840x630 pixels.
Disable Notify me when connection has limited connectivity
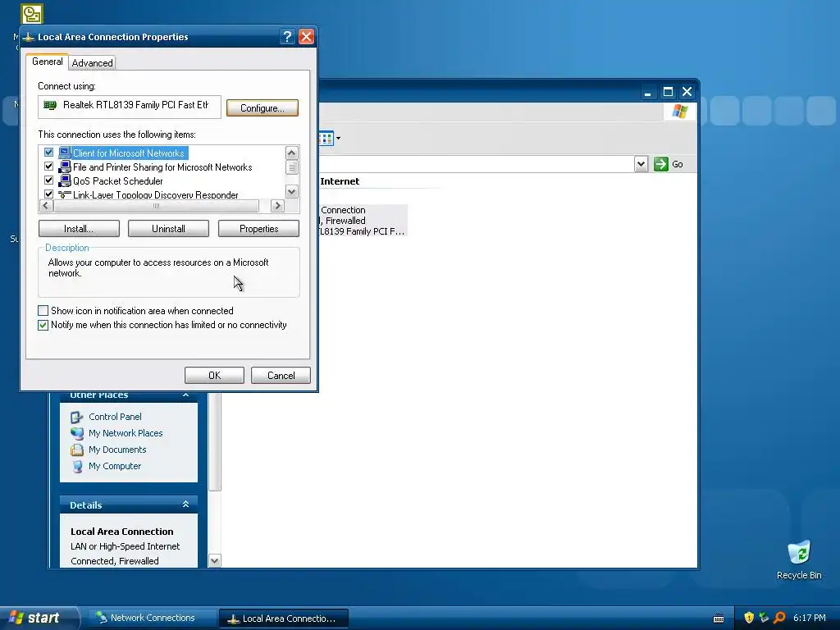(43, 325)
